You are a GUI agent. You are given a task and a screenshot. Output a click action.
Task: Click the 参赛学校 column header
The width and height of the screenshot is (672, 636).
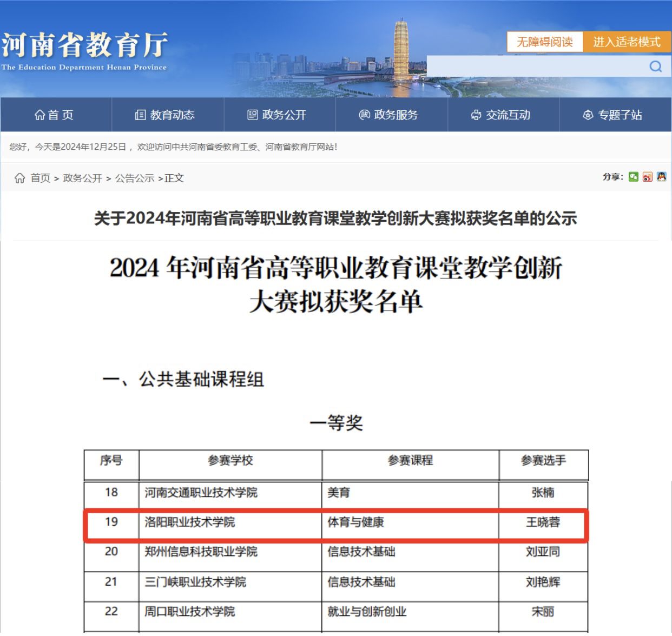pyautogui.click(x=230, y=461)
